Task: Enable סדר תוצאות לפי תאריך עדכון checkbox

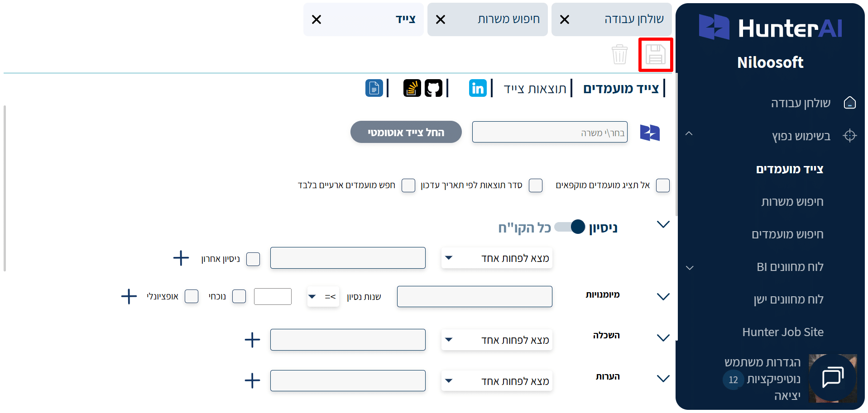Action: tap(536, 185)
